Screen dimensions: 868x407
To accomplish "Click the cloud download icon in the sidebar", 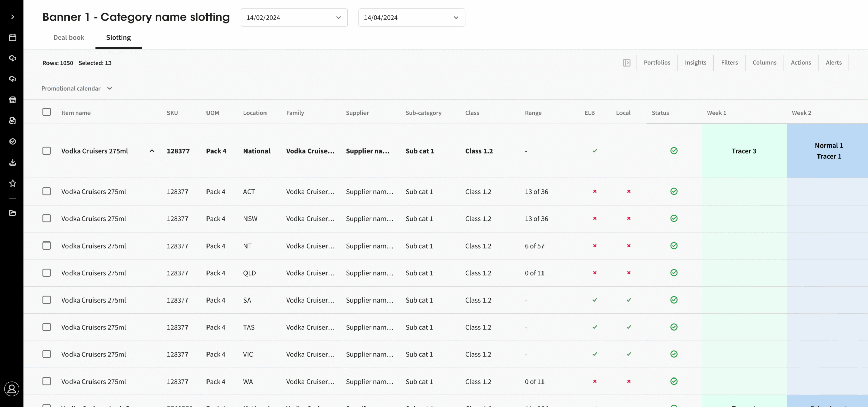I will pyautogui.click(x=13, y=58).
